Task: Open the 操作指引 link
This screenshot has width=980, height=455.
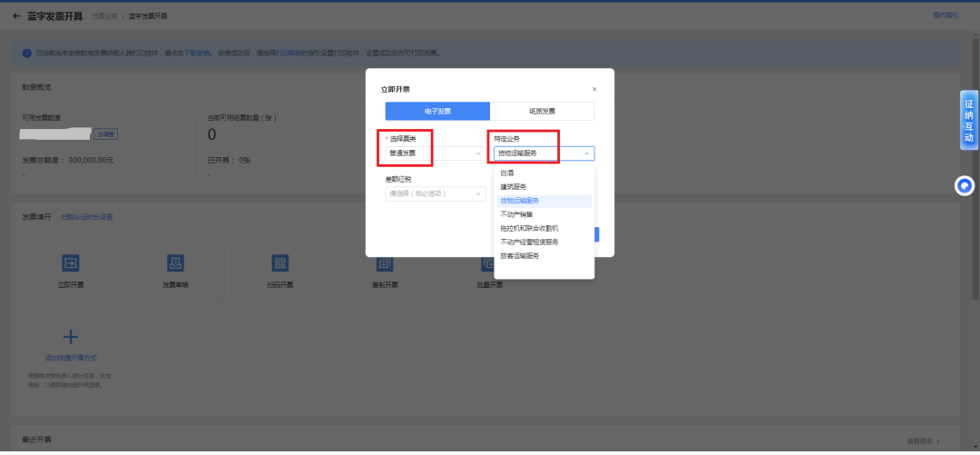Action: (x=946, y=15)
